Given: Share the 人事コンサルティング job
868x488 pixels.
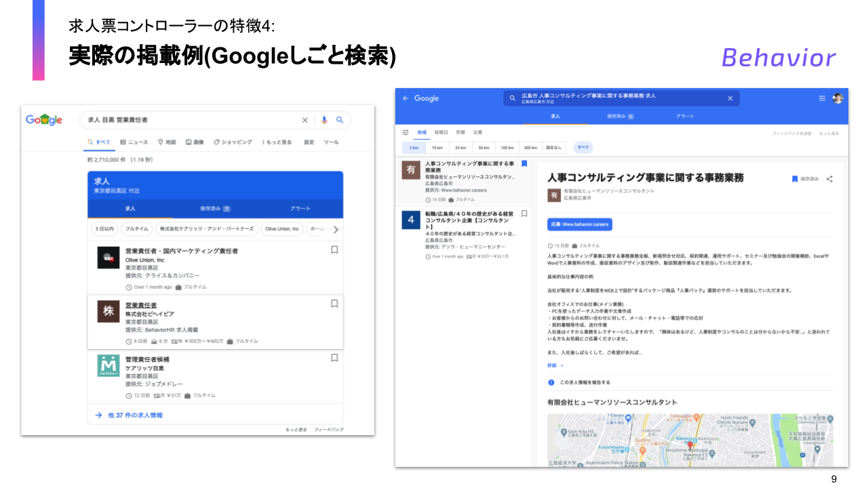Looking at the screenshot, I should 829,179.
